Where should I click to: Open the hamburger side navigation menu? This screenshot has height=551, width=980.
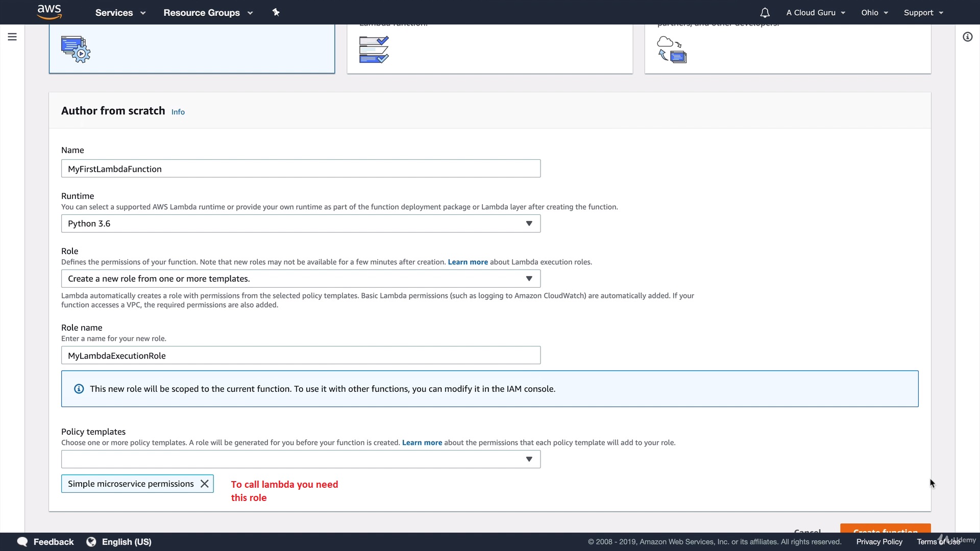(12, 37)
